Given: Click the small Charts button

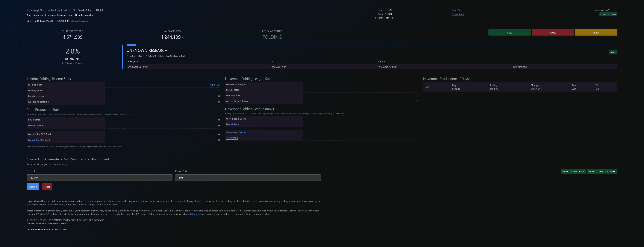Looking at the screenshot, I should coord(613,52).
